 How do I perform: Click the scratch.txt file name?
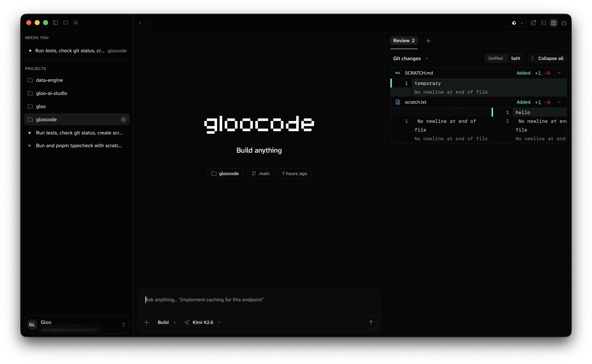click(415, 102)
